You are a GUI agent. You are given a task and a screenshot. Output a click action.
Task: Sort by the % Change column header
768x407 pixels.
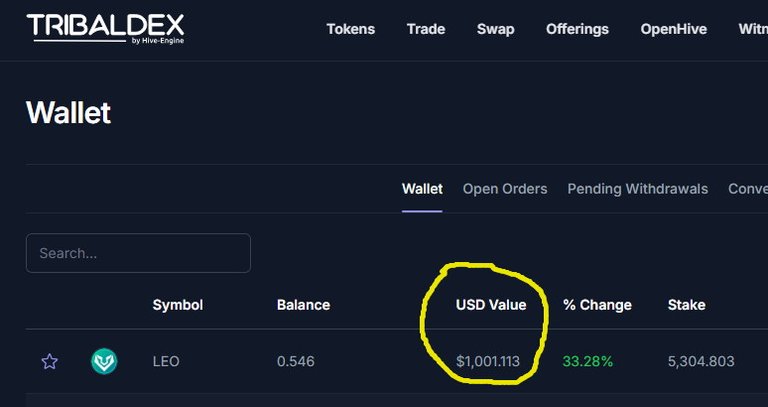pos(597,305)
